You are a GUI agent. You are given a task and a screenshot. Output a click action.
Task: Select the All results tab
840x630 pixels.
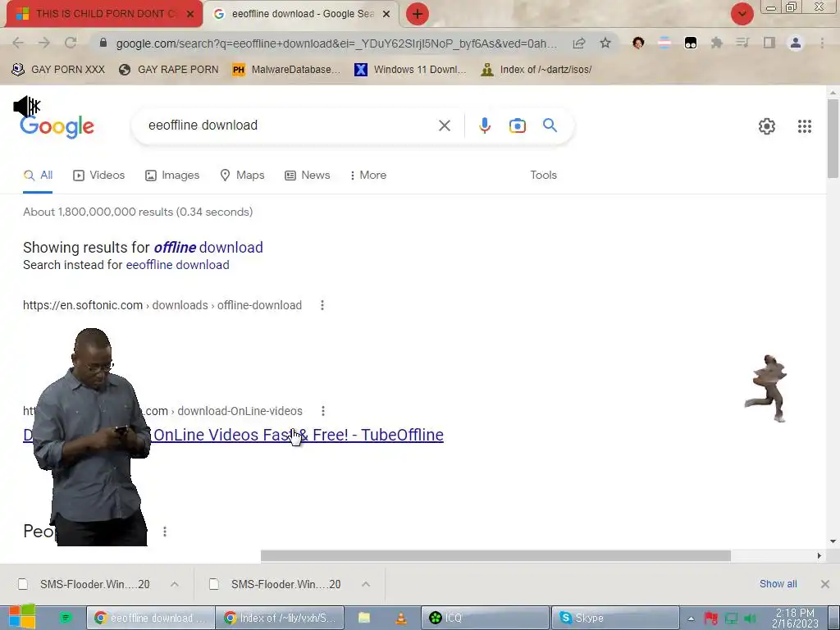point(38,176)
